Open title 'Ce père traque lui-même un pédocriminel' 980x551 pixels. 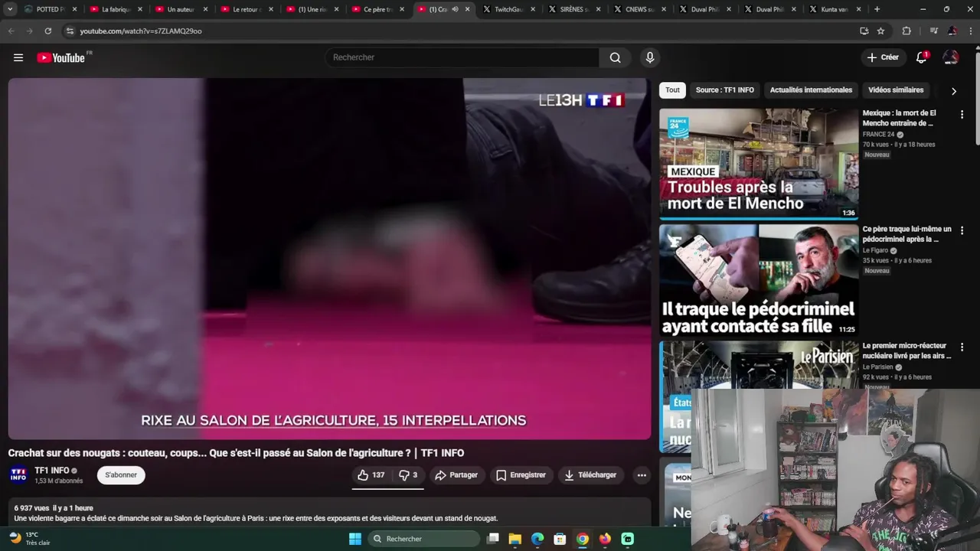pyautogui.click(x=907, y=234)
